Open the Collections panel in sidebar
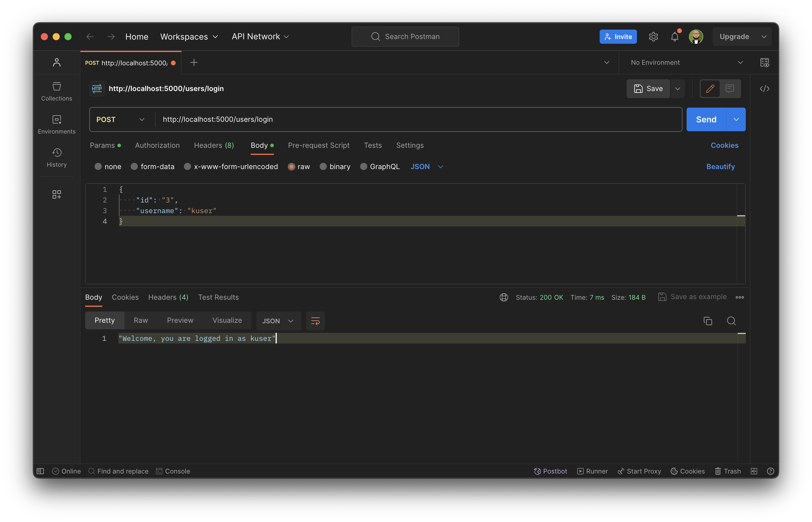The image size is (812, 522). click(56, 91)
